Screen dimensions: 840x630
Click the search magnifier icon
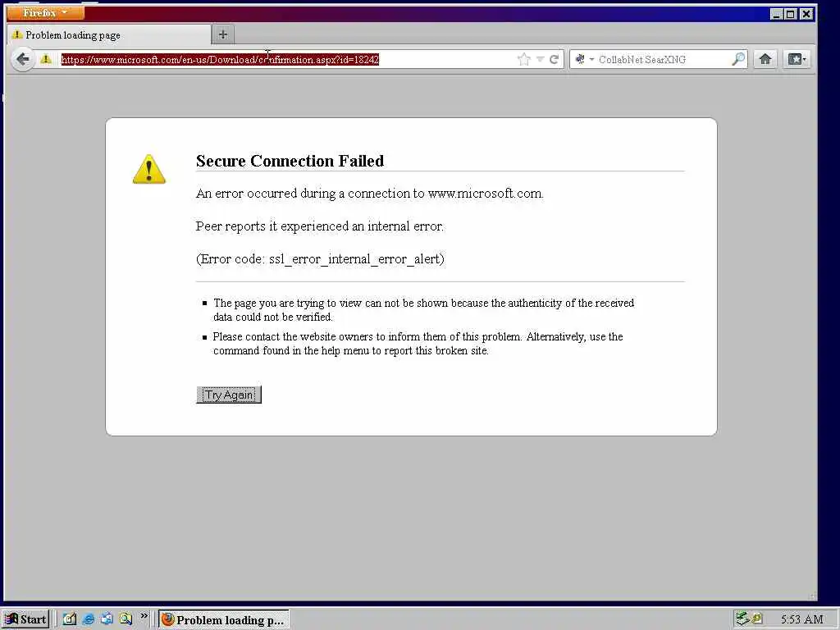[x=738, y=59]
